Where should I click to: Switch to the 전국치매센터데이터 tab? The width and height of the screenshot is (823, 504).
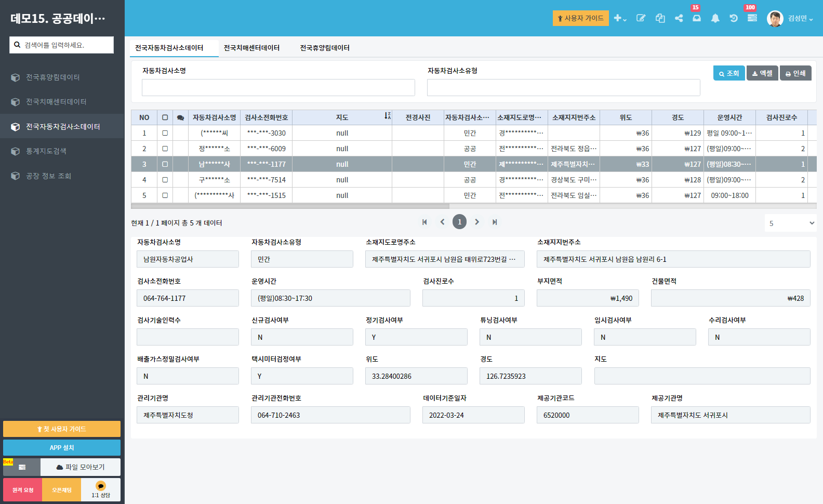point(251,48)
